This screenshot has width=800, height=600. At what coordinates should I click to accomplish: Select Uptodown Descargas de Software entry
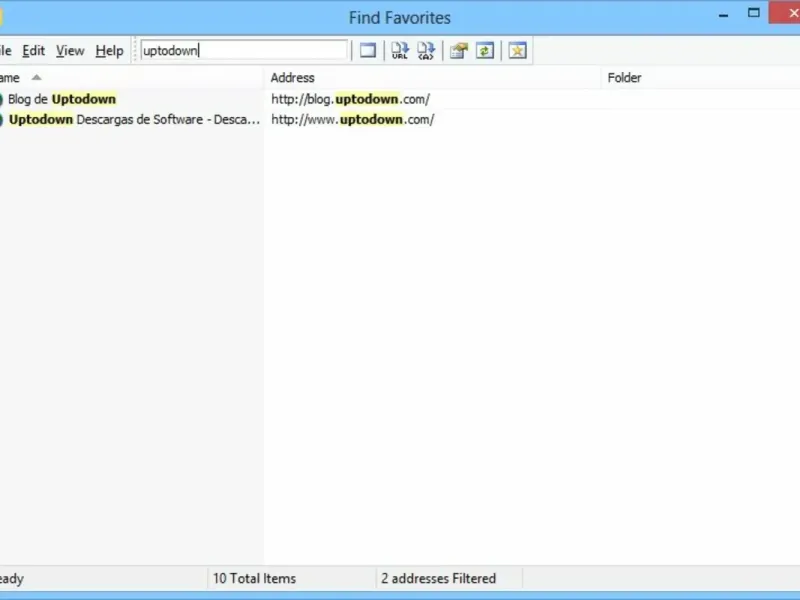pyautogui.click(x=135, y=119)
